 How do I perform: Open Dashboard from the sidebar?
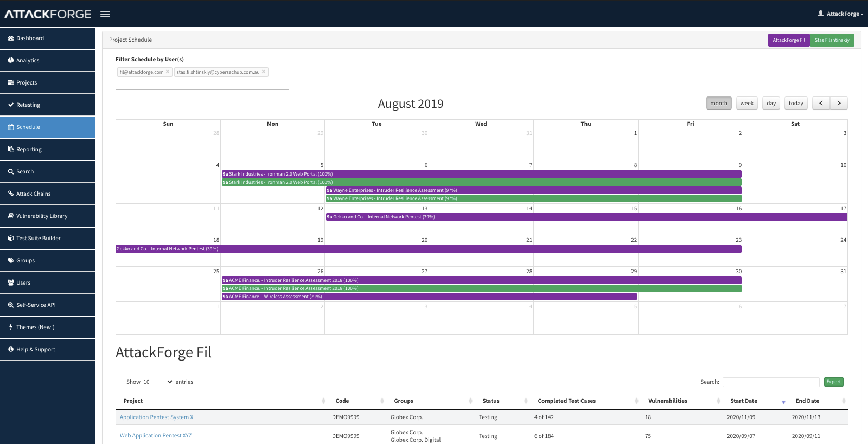click(x=48, y=38)
